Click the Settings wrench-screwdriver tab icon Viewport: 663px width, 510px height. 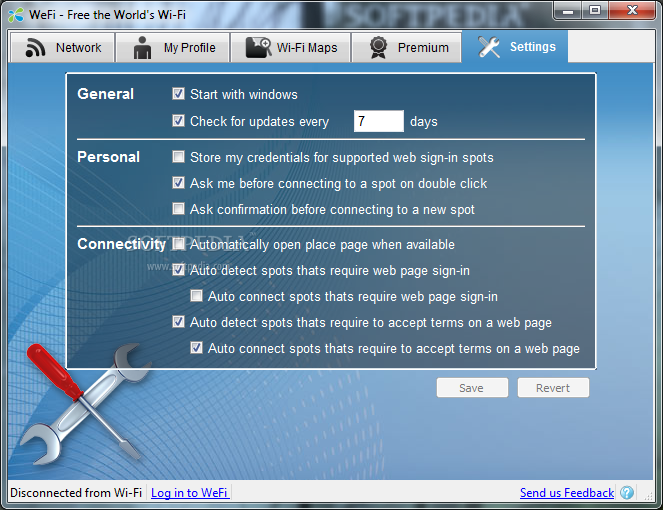tap(489, 47)
